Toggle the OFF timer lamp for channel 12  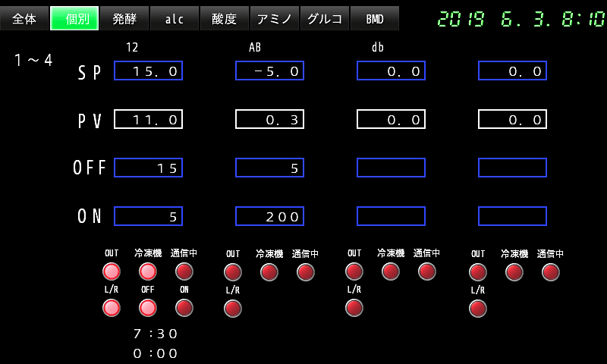click(x=148, y=307)
